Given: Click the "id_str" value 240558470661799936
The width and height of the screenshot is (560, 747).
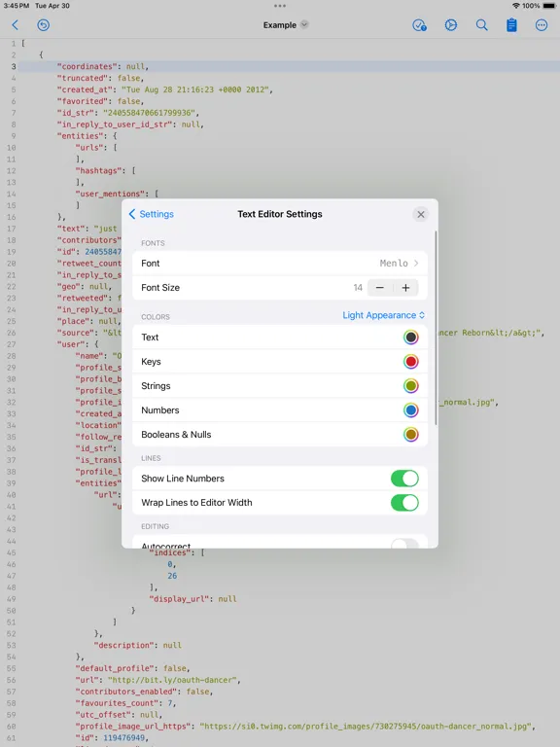Looking at the screenshot, I should [150, 113].
